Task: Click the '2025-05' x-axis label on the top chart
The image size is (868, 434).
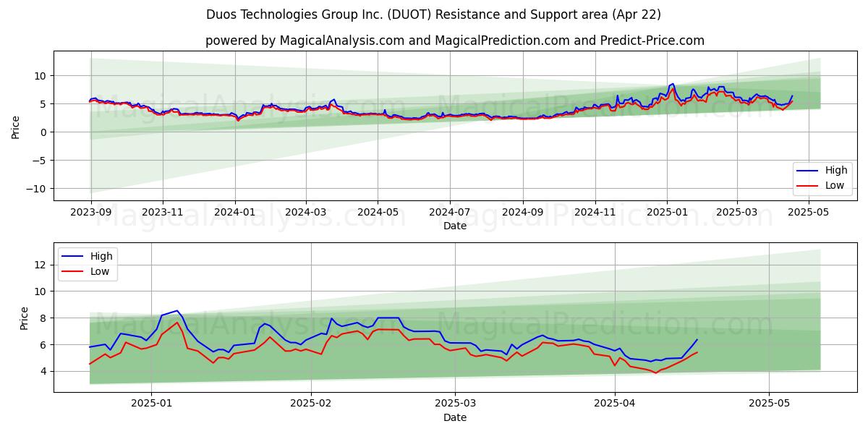Action: (x=808, y=214)
